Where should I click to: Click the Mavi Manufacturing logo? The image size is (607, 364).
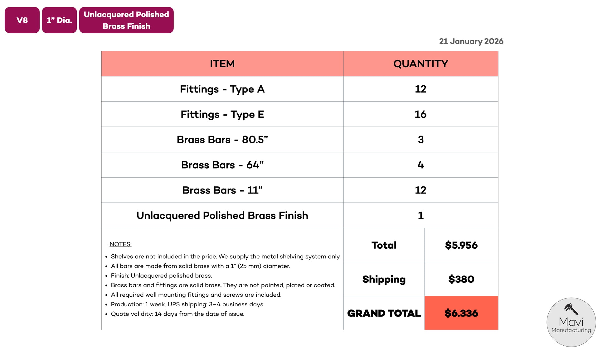click(x=571, y=322)
